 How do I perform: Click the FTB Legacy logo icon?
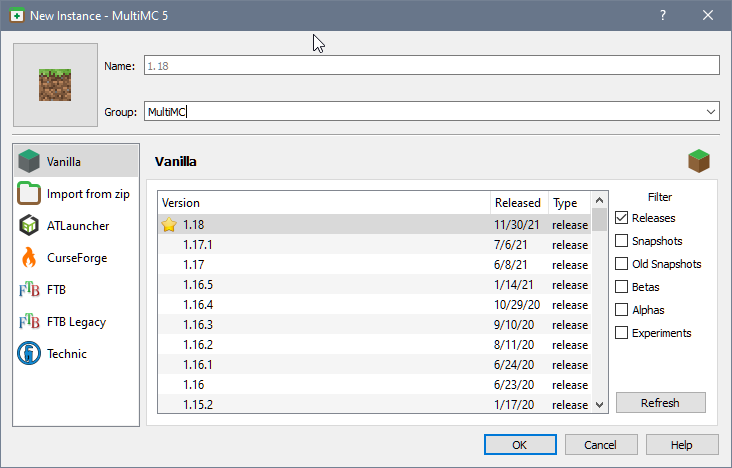29,322
